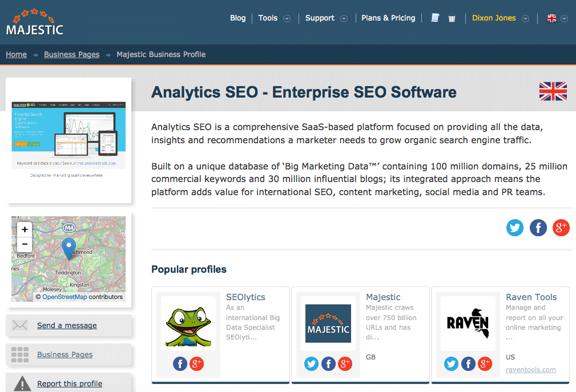Click the large UK flag beside the profile title
This screenshot has width=576, height=392.
tap(553, 91)
